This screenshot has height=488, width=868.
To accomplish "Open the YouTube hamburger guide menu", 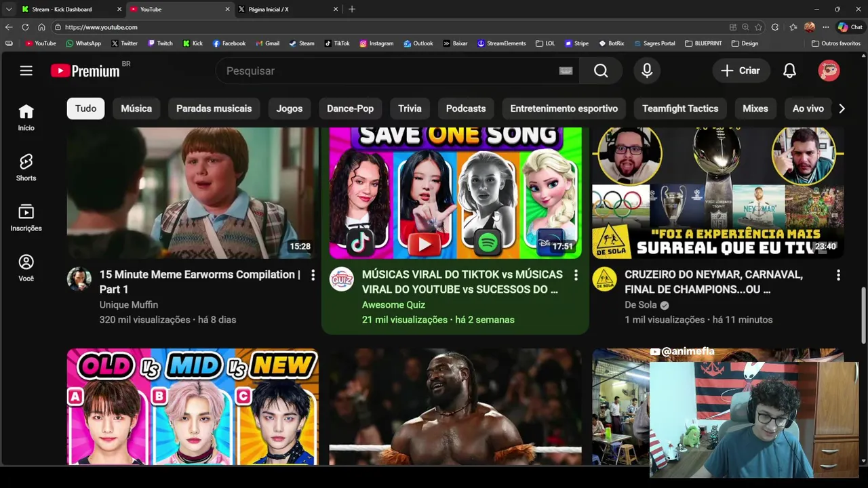I will coord(26,70).
